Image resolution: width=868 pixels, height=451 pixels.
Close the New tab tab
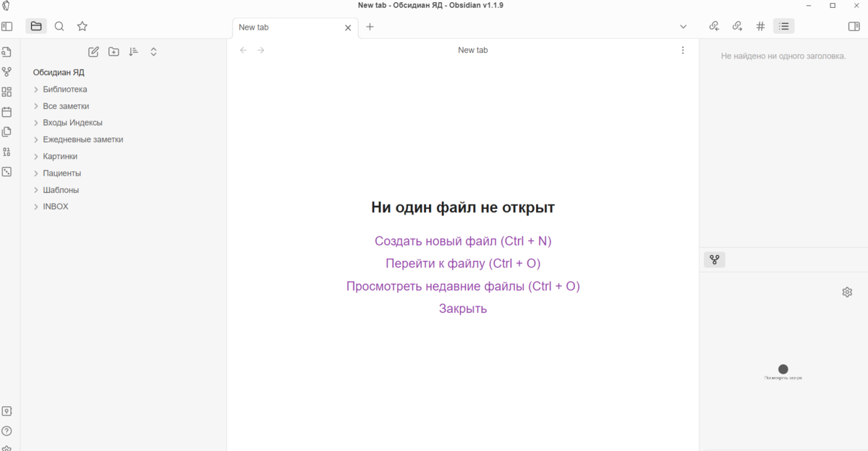click(x=348, y=27)
